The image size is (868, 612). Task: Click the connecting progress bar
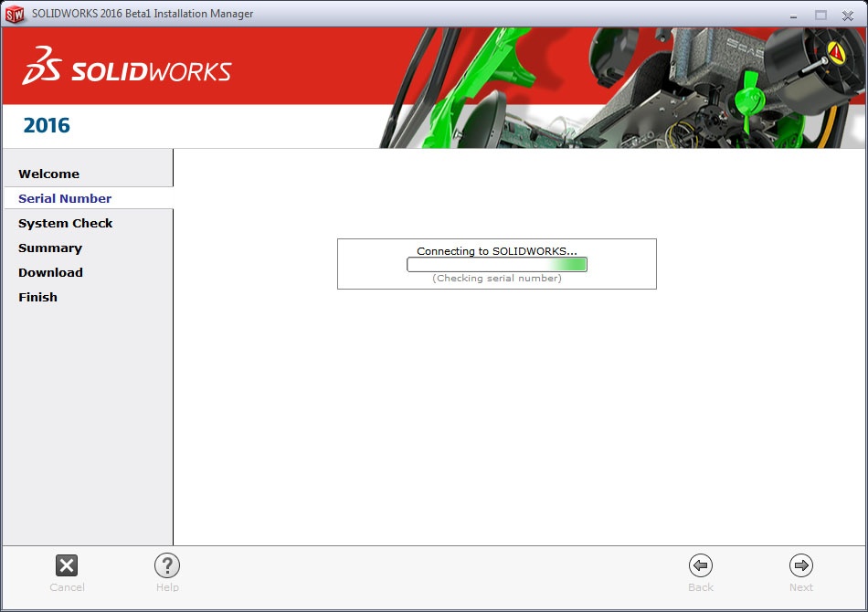[496, 265]
